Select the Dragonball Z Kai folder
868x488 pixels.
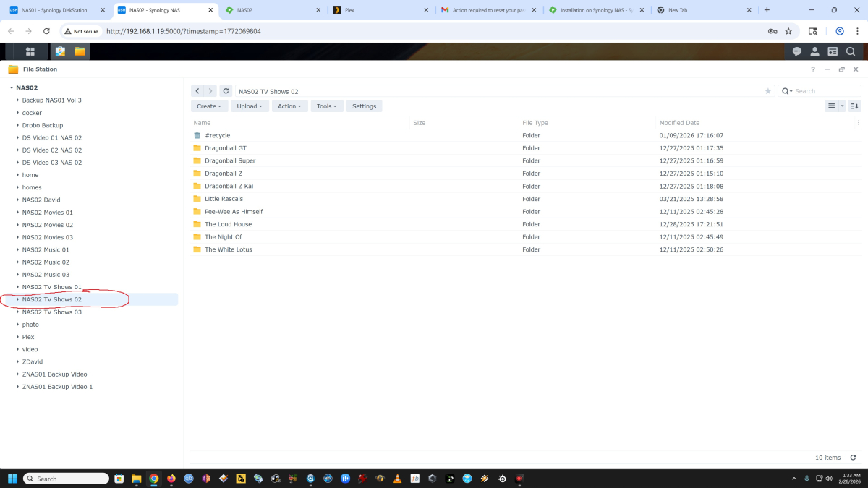pos(525,186)
